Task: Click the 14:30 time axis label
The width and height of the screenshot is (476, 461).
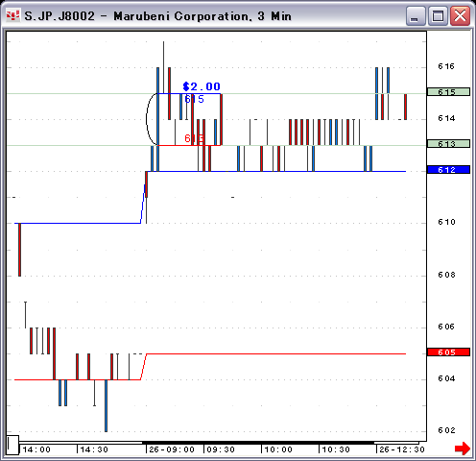Action: tap(94, 449)
